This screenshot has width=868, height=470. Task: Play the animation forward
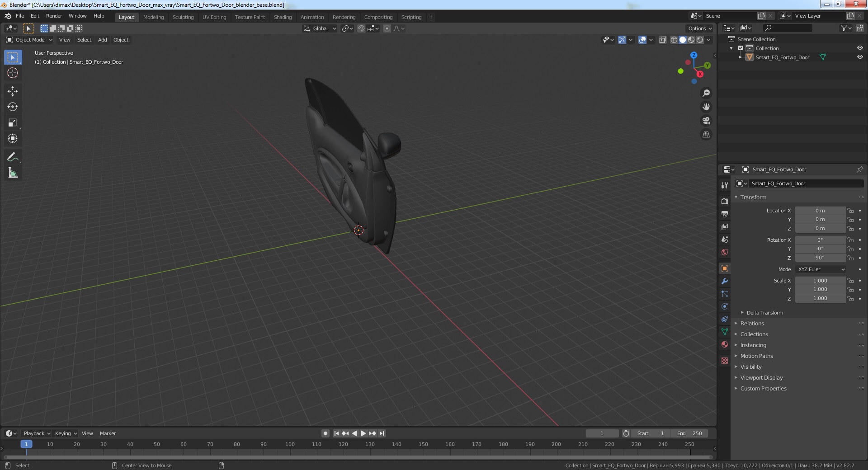click(x=363, y=433)
